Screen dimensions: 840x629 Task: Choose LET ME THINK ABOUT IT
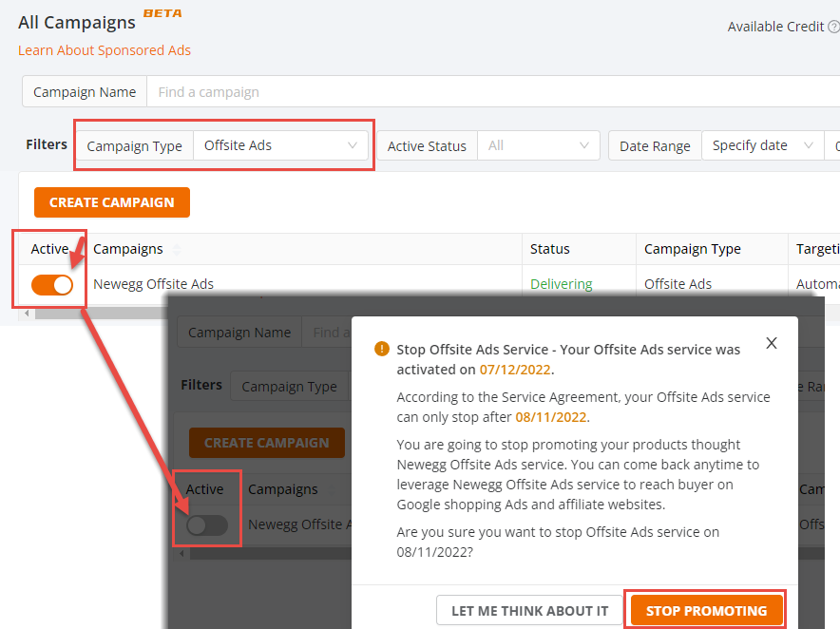pos(530,611)
